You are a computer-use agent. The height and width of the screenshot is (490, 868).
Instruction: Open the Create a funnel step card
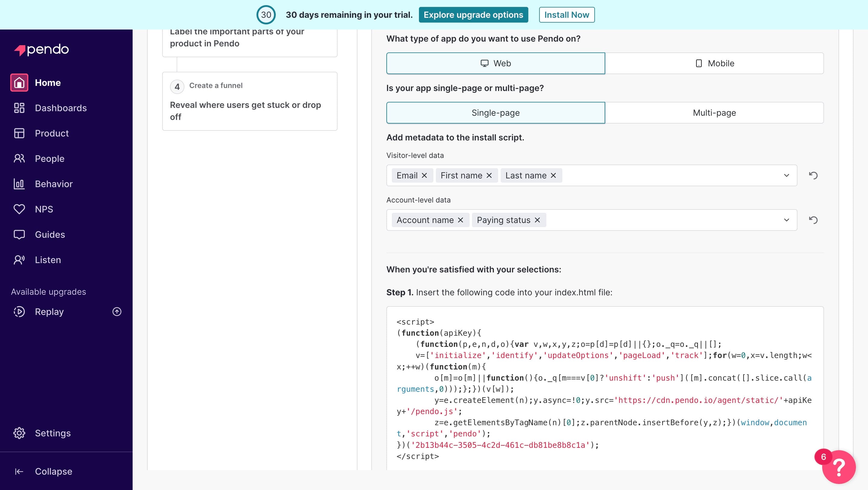250,101
